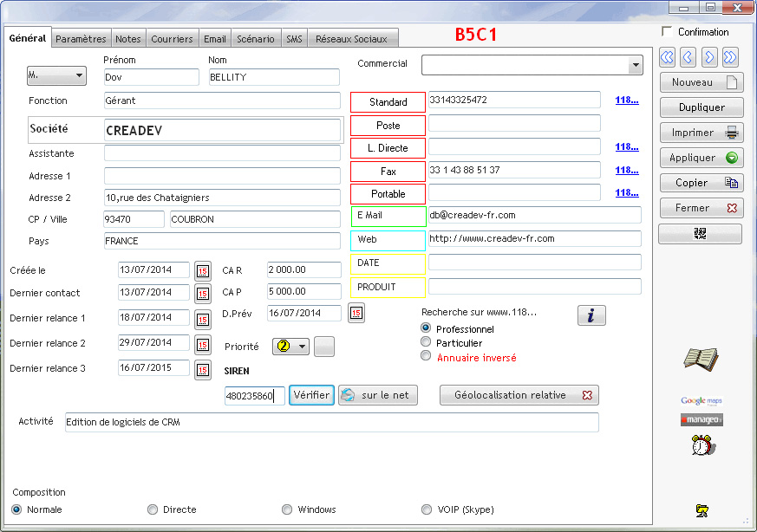
Task: Open the Commercial dropdown list
Action: pos(636,66)
